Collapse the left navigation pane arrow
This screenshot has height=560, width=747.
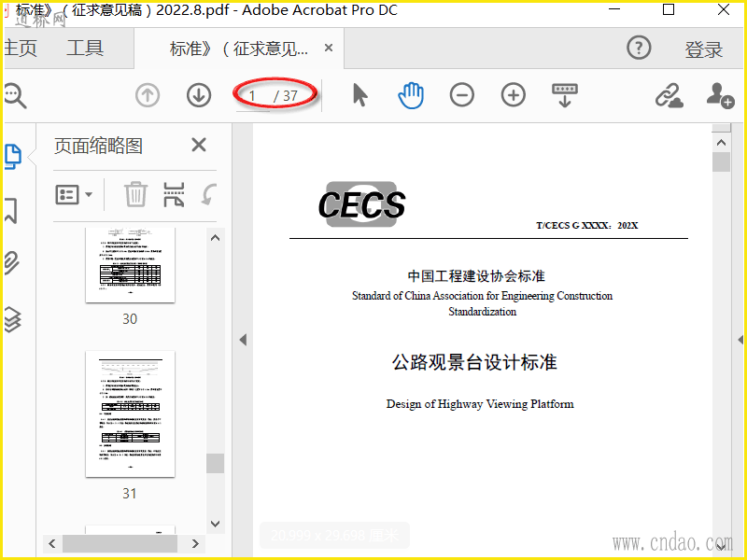(x=243, y=340)
